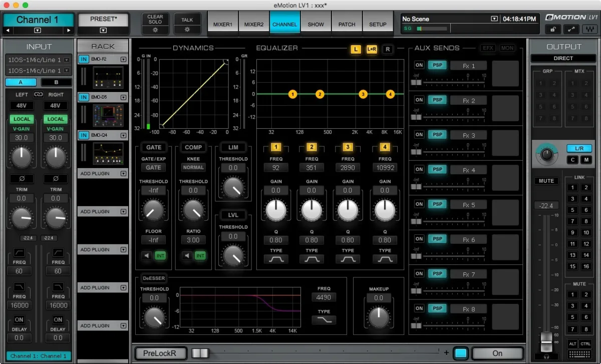Click the Fx 5 aux send label
Screen dimensions: 601x364
(468, 204)
